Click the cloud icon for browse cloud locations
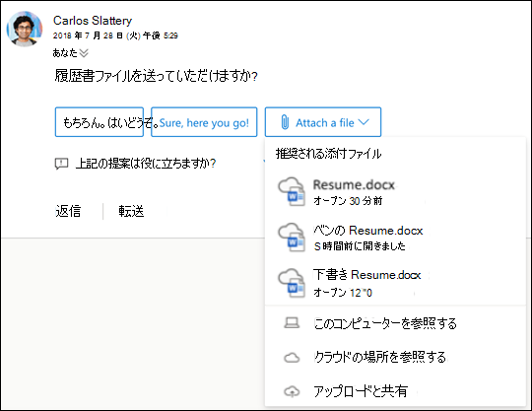The image size is (532, 411). tap(292, 358)
